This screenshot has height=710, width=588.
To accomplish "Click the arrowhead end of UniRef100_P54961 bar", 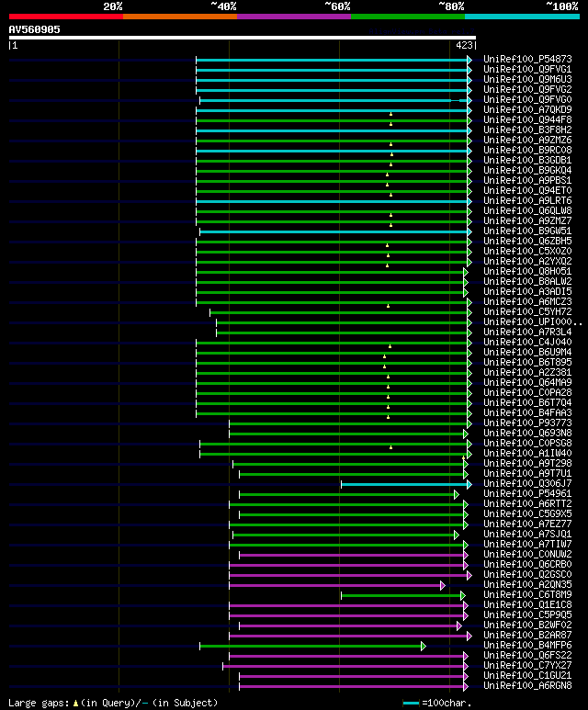I will 457,494.
